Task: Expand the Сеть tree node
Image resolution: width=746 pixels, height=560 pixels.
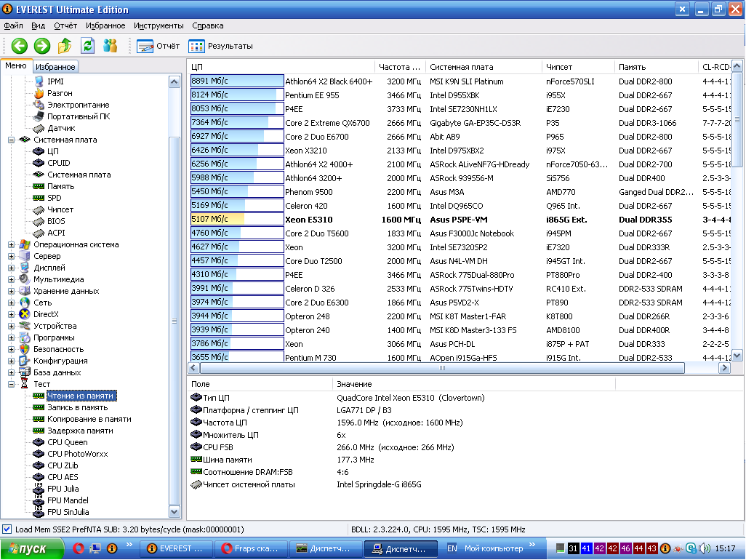Action: (11, 303)
